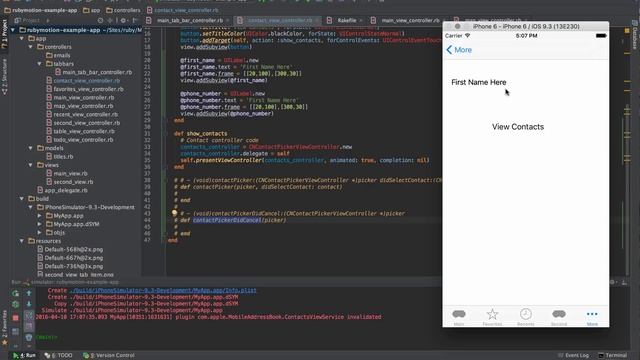This screenshot has height=360, width=640.
Task: Select the More dots tab in simulator
Action: (x=592, y=317)
